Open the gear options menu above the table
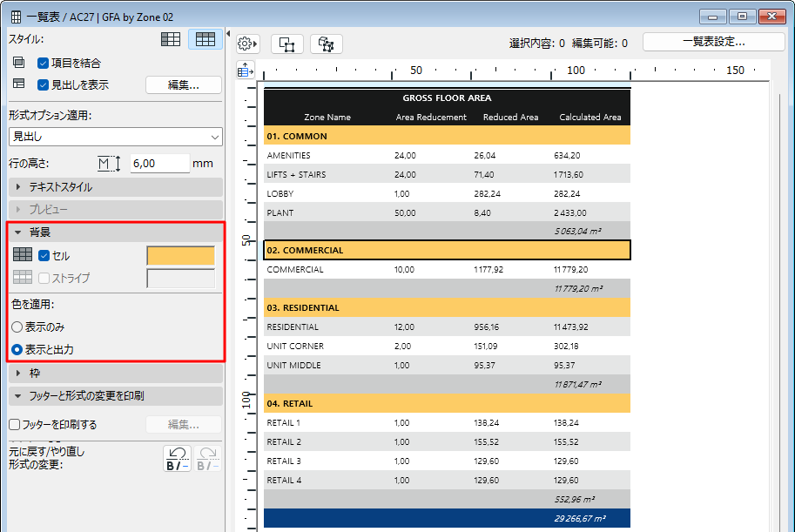 tap(247, 44)
